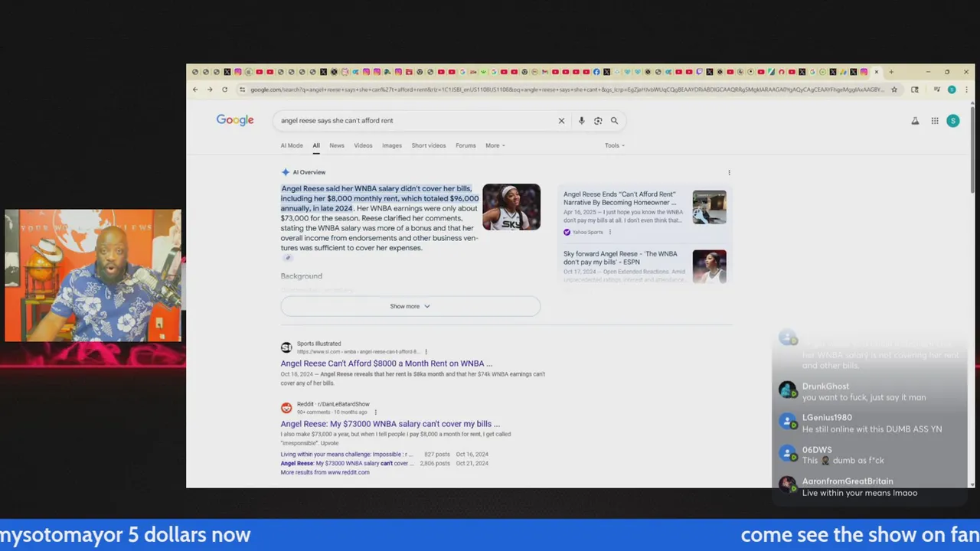Expand the More search filters dropdown
Image resolution: width=980 pixels, height=551 pixels.
(x=495, y=145)
